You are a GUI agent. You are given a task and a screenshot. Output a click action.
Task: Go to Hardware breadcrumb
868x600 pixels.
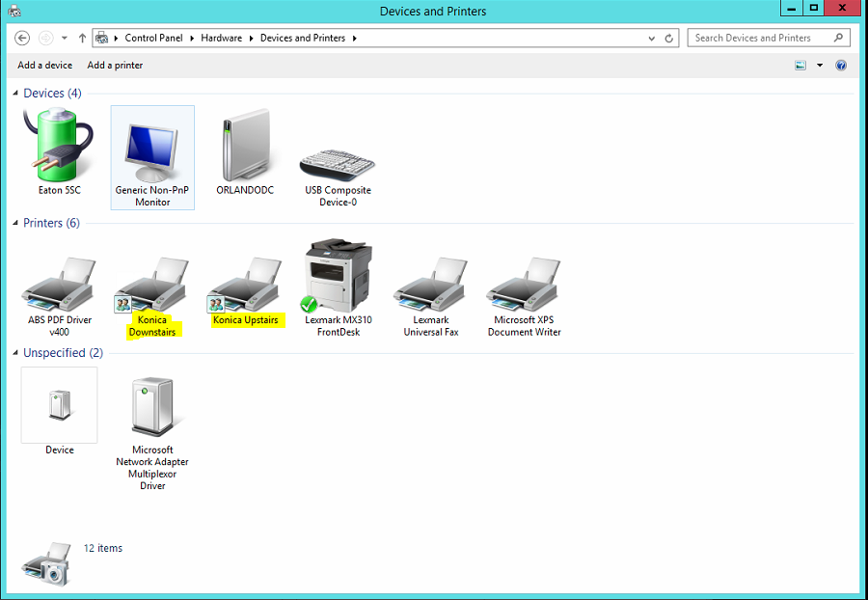(222, 38)
